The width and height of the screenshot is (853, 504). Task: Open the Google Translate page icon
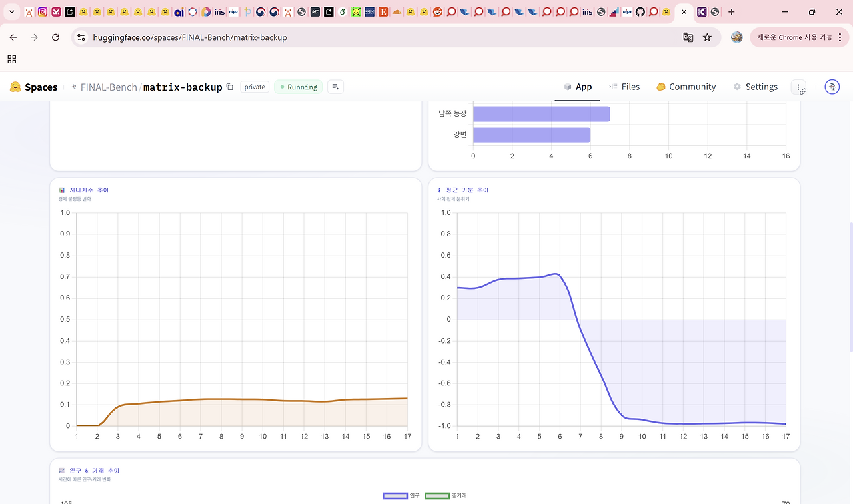(x=688, y=37)
